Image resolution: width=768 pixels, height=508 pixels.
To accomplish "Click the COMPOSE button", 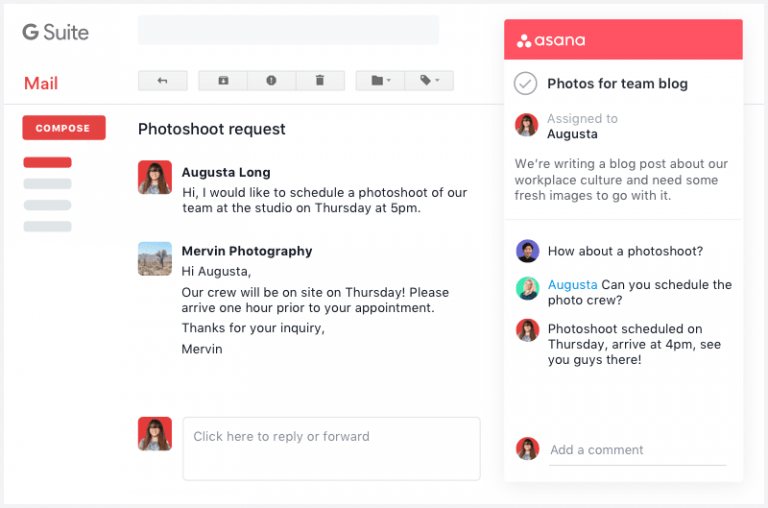I will [x=64, y=128].
